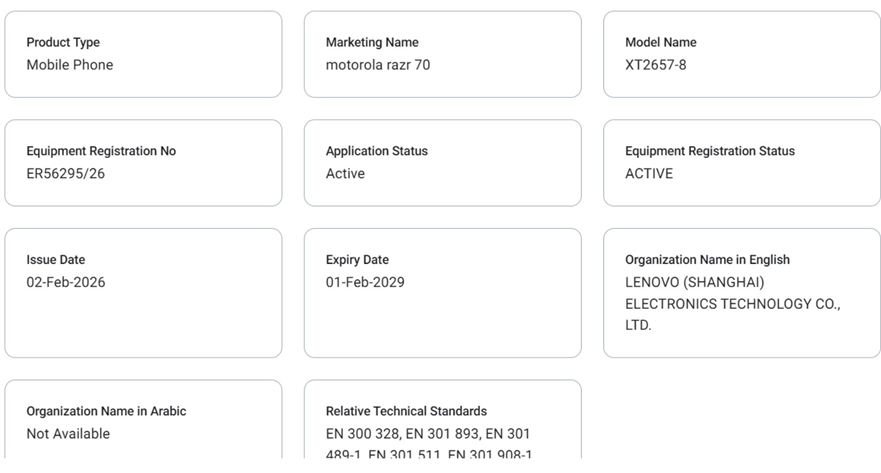Viewport: 881px width, 473px height.
Task: Select the motorola razr 70 text
Action: point(378,65)
